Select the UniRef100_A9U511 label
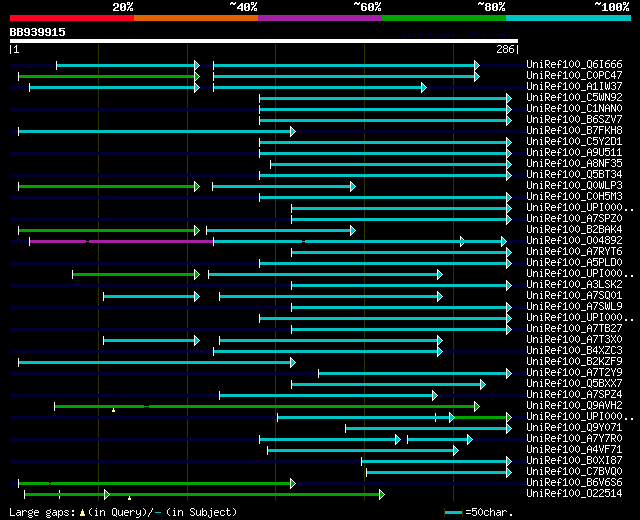 pos(574,152)
